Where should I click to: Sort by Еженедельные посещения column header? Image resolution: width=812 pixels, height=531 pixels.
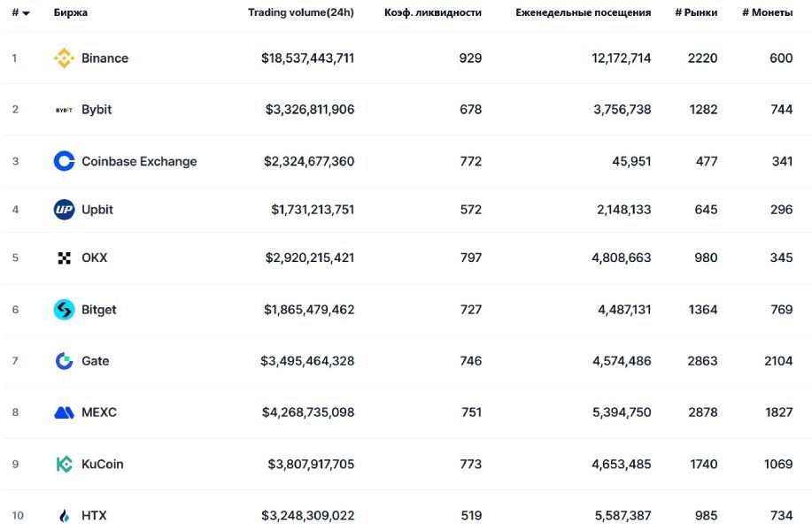[584, 12]
